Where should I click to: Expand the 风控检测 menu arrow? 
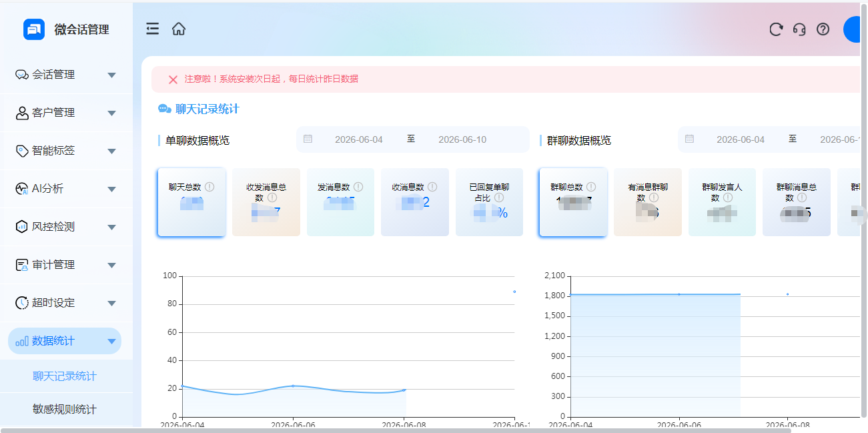coord(112,228)
